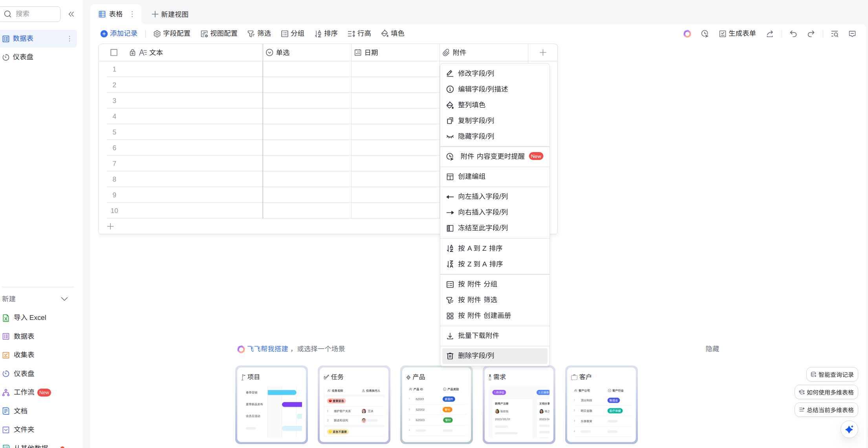This screenshot has height=448, width=868.
Task: Click the floating AI sparkle button
Action: [849, 429]
